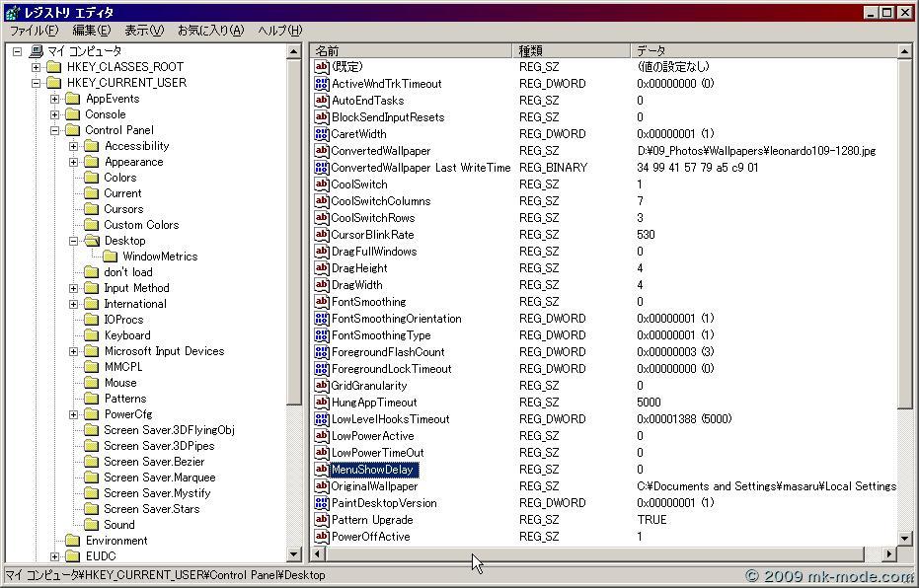This screenshot has height=588, width=919.
Task: Expand the Appearance key
Action: [74, 162]
